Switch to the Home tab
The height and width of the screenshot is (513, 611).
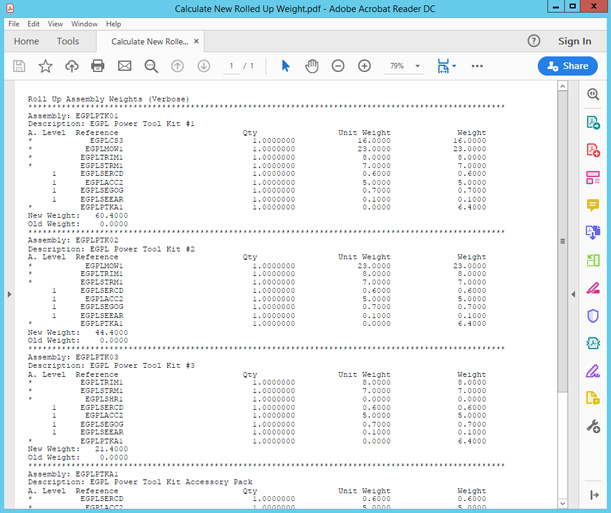[x=26, y=41]
